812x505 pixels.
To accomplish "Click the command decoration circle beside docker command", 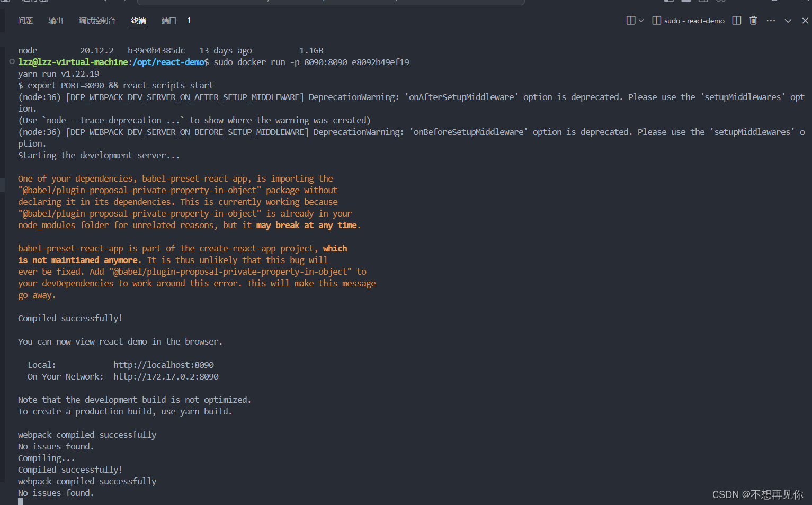I will click(x=11, y=62).
